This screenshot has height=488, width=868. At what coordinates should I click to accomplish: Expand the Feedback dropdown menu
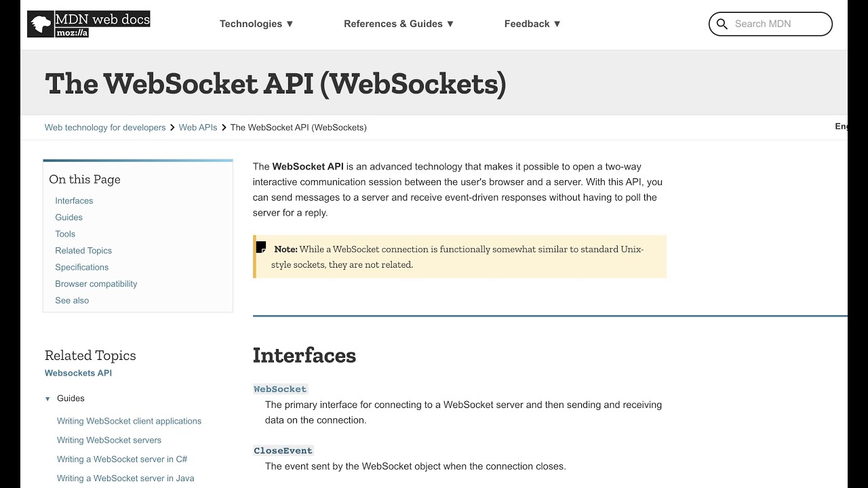tap(532, 24)
